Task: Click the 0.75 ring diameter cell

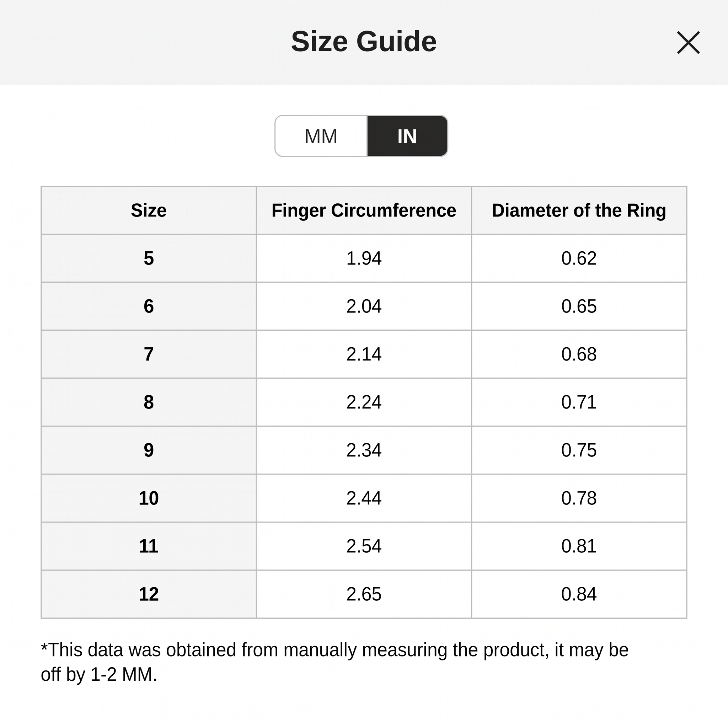Action: tap(579, 450)
